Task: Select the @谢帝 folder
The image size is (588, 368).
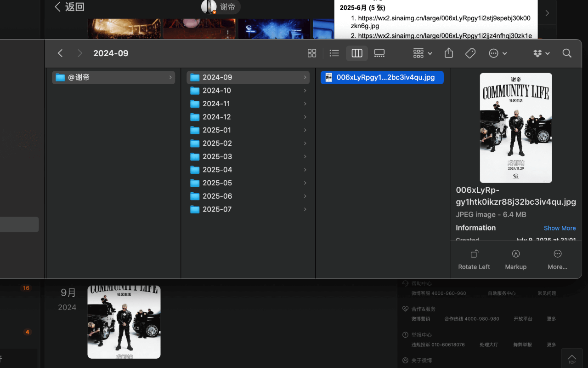Action: click(113, 77)
